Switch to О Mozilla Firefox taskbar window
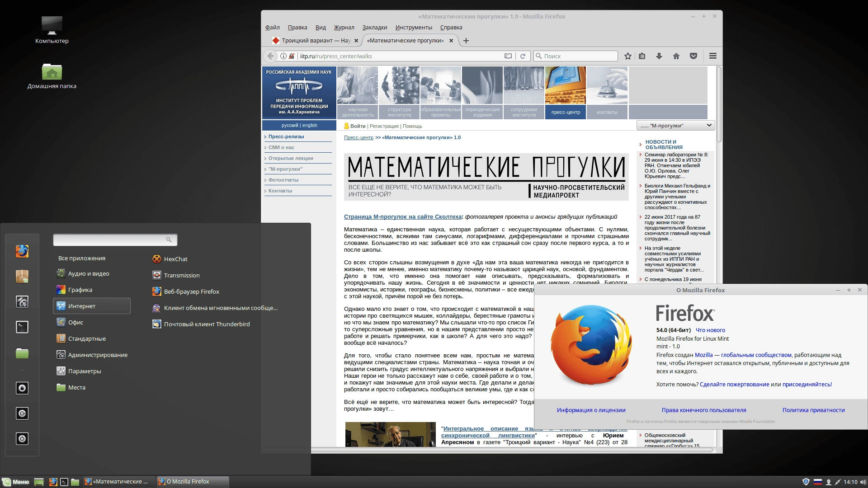 pyautogui.click(x=193, y=482)
